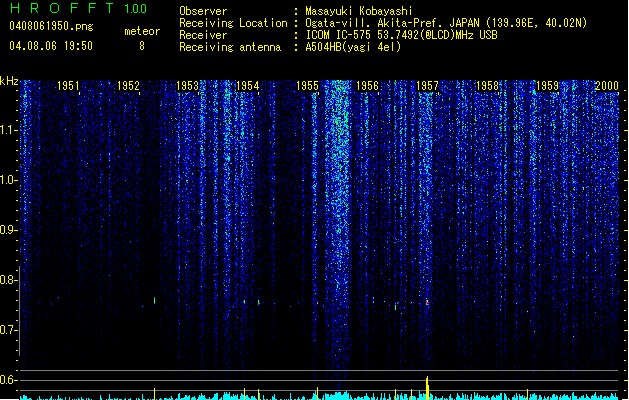Click the meteor count value 8
The height and width of the screenshot is (400, 629).
(x=142, y=46)
